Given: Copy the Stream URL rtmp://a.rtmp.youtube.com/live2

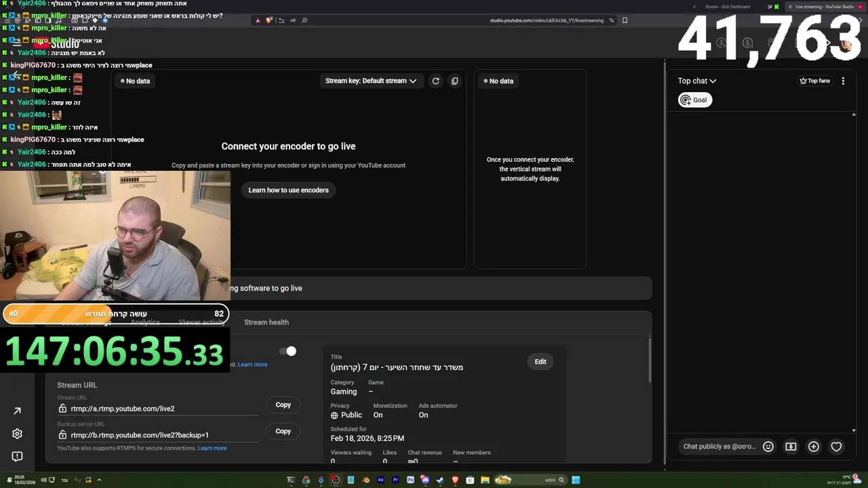Looking at the screenshot, I should tap(283, 405).
